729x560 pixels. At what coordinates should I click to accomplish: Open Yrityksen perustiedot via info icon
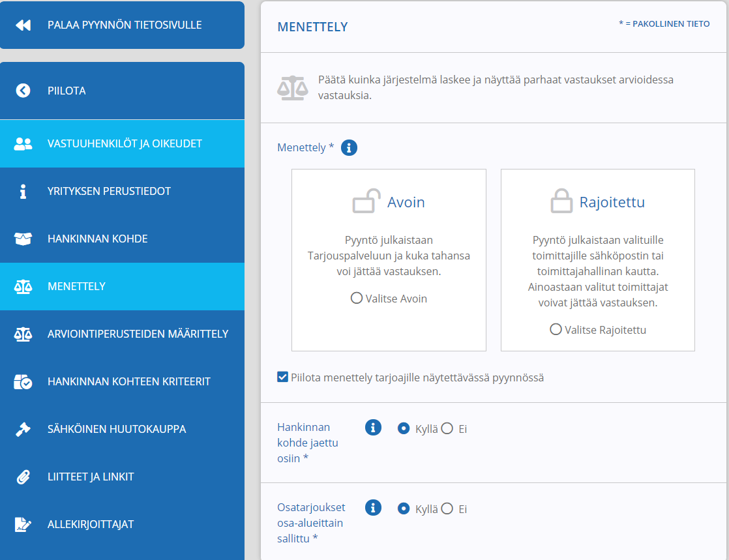[x=23, y=191]
